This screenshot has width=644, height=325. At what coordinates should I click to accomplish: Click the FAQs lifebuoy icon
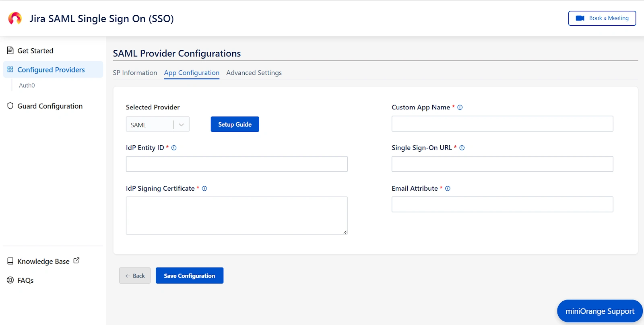(x=10, y=280)
